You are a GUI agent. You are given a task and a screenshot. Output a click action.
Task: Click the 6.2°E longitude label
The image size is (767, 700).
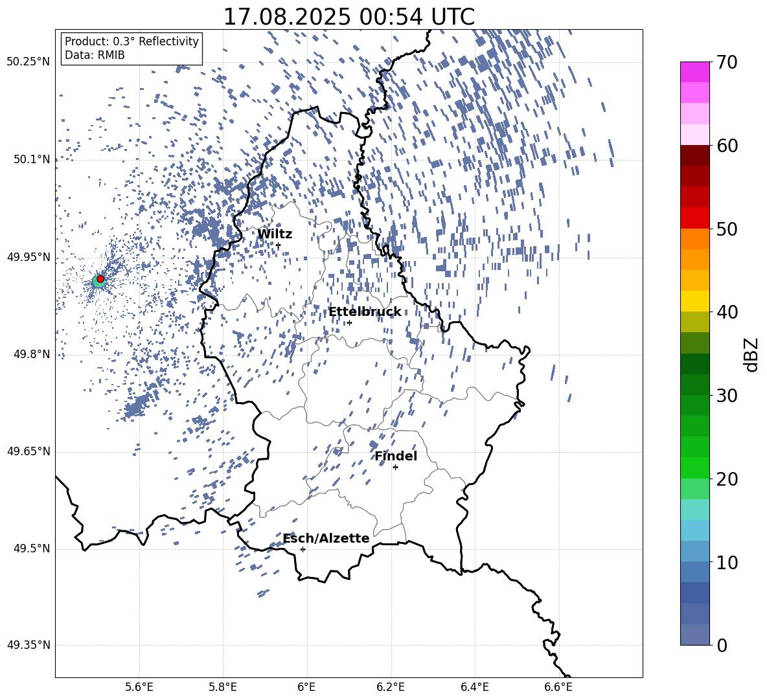[x=391, y=687]
